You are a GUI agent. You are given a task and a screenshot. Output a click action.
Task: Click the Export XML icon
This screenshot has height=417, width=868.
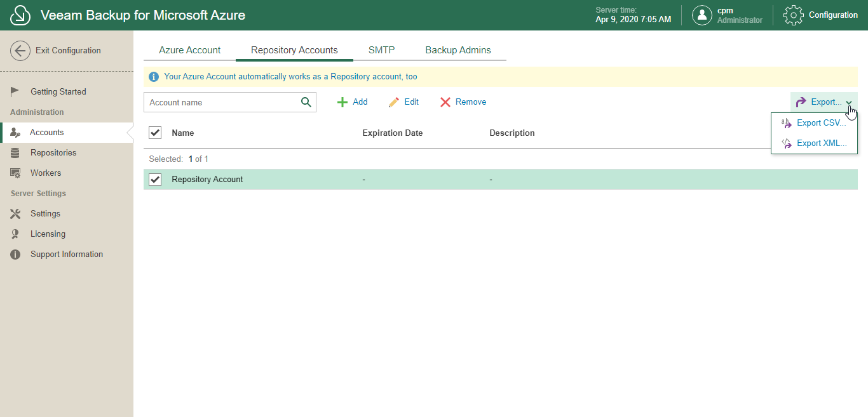pyautogui.click(x=787, y=143)
